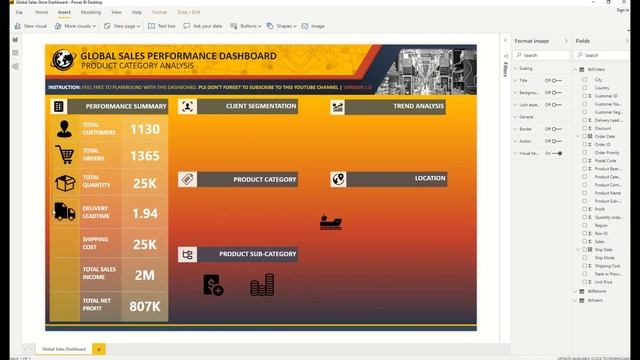Turn on the Background toggle
The height and width of the screenshot is (360, 640).
pyautogui.click(x=556, y=93)
